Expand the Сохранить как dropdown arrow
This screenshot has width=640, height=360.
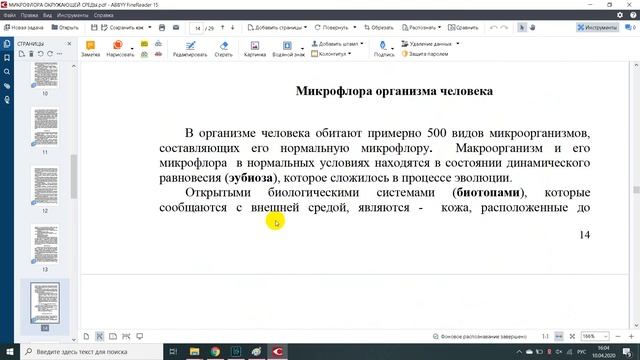150,27
